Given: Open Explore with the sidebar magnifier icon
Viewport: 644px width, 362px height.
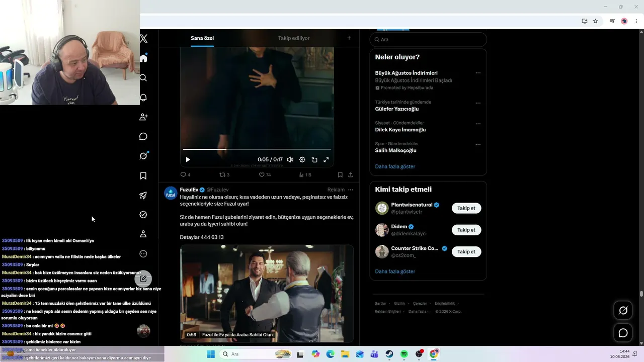Looking at the screenshot, I should (x=143, y=78).
